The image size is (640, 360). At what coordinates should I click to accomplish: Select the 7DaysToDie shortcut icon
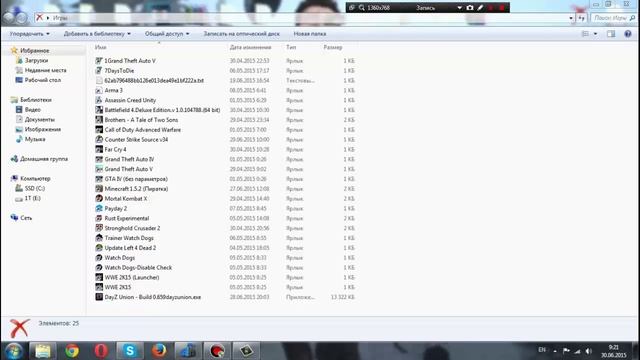(x=99, y=71)
